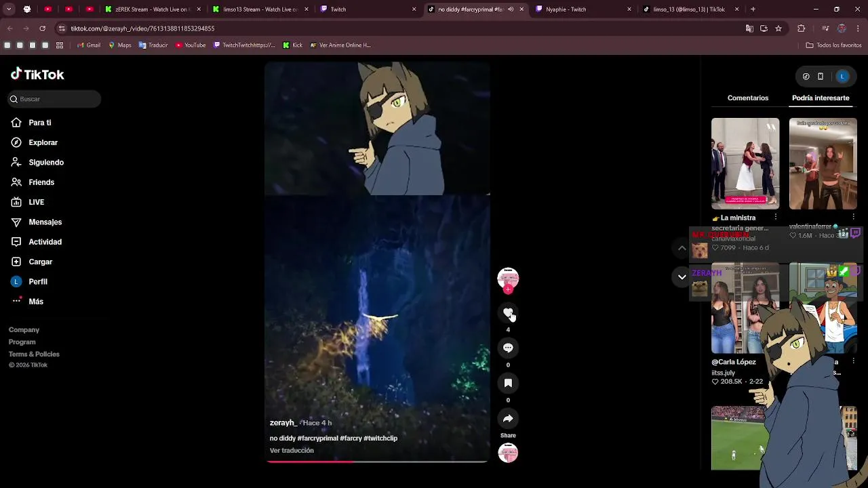868x488 pixels.
Task: Expand Terms & Policies footer section
Action: coord(34,354)
